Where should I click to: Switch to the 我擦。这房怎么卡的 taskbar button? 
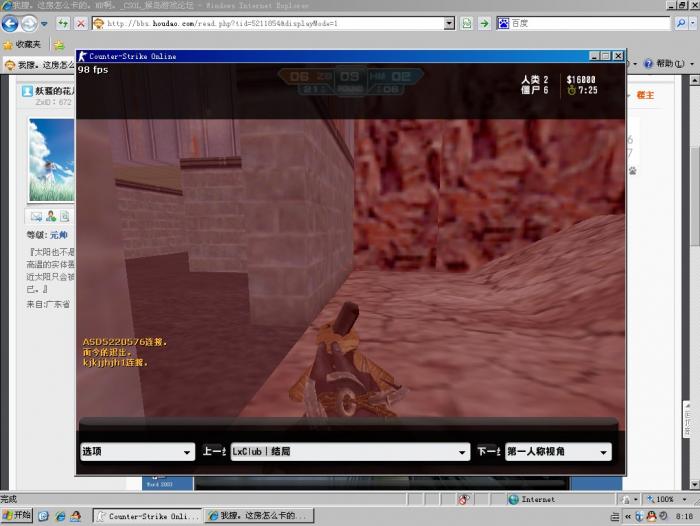point(259,516)
